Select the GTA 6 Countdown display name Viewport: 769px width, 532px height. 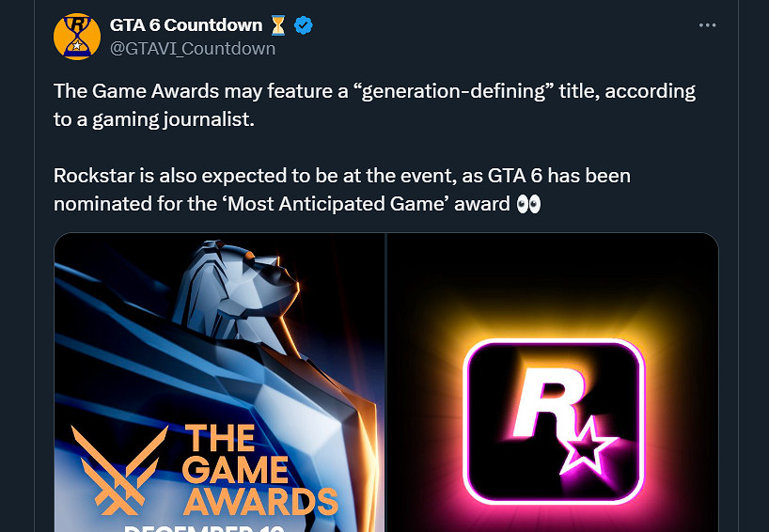pyautogui.click(x=186, y=25)
